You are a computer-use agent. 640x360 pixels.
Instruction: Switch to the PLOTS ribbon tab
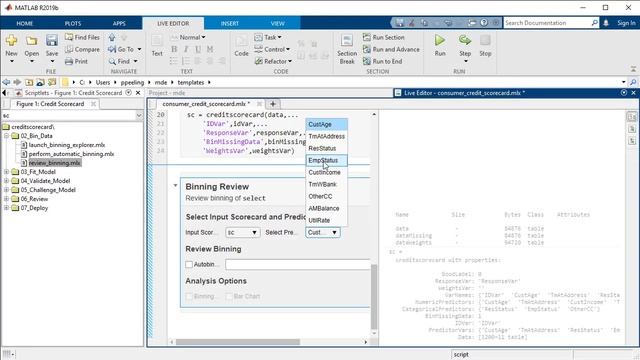coord(73,23)
